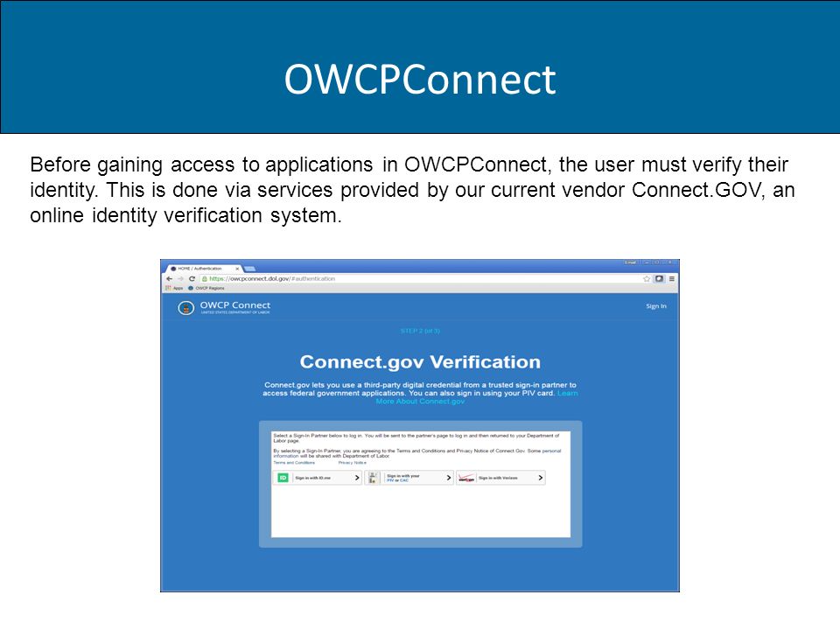Open the Terms and Conditions link
The width and height of the screenshot is (840, 630).
coord(294,463)
